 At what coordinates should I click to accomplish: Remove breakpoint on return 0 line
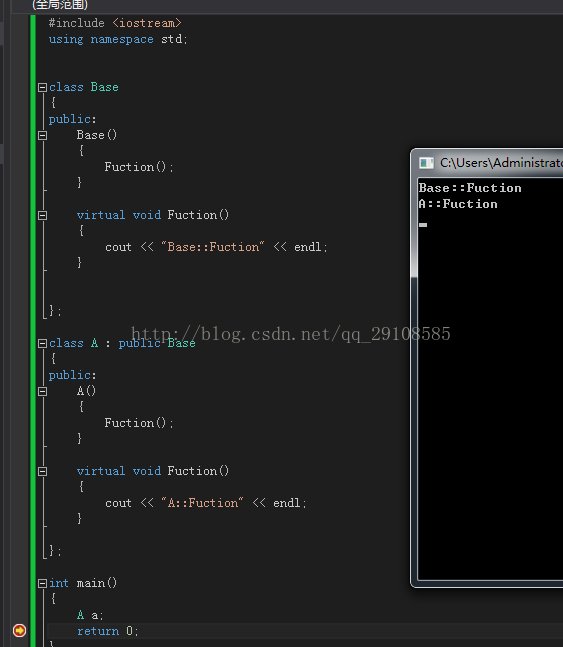(19, 630)
